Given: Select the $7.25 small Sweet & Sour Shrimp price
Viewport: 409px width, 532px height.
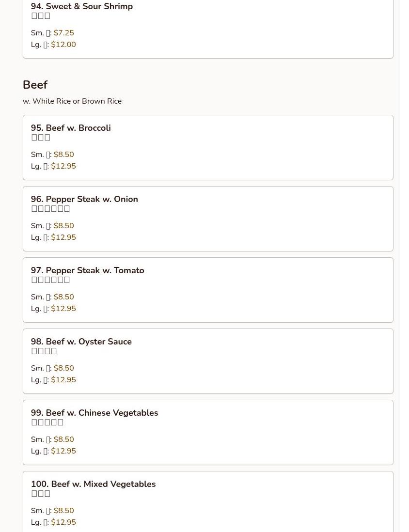Looking at the screenshot, I should (63, 33).
